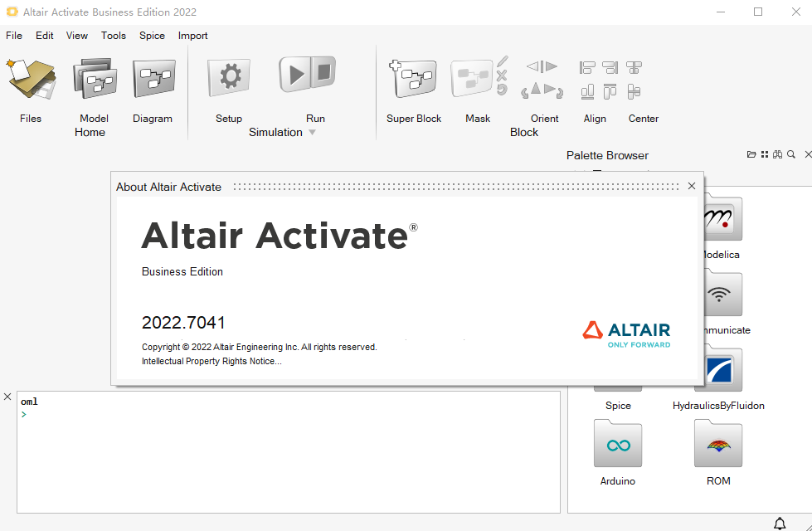Create a Super Block
The height and width of the screenshot is (531, 812).
pyautogui.click(x=414, y=79)
